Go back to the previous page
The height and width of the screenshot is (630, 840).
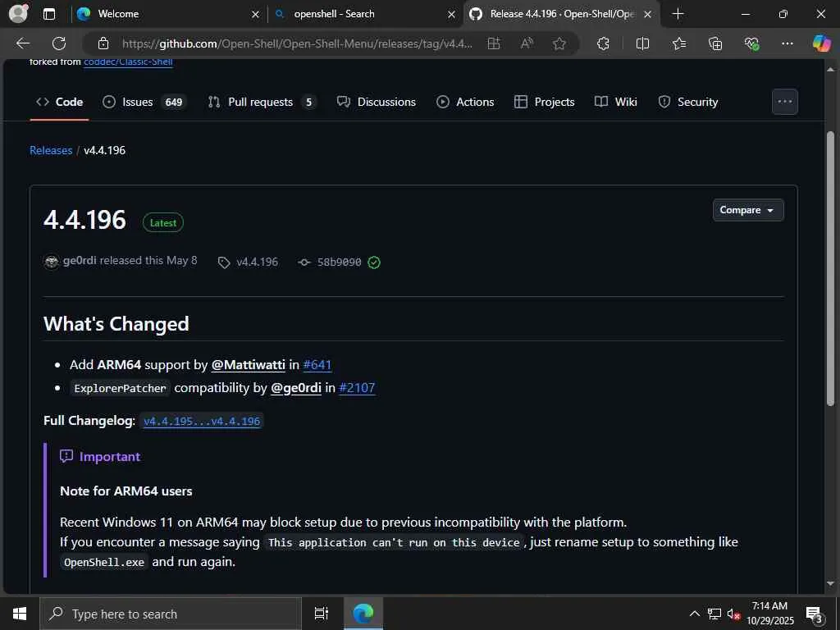[x=23, y=43]
